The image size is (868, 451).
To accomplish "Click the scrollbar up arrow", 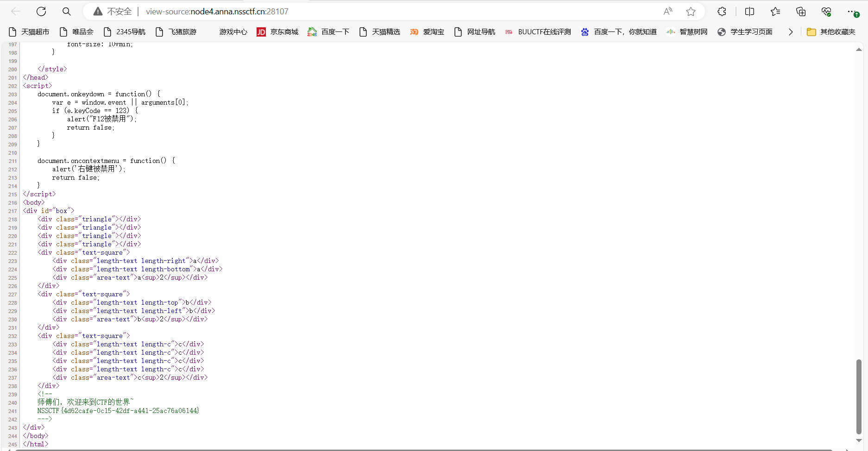I will [x=859, y=49].
